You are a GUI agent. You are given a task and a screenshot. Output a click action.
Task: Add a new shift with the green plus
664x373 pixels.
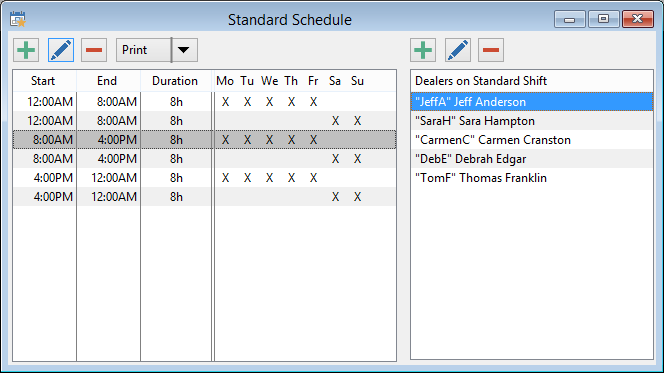[26, 50]
